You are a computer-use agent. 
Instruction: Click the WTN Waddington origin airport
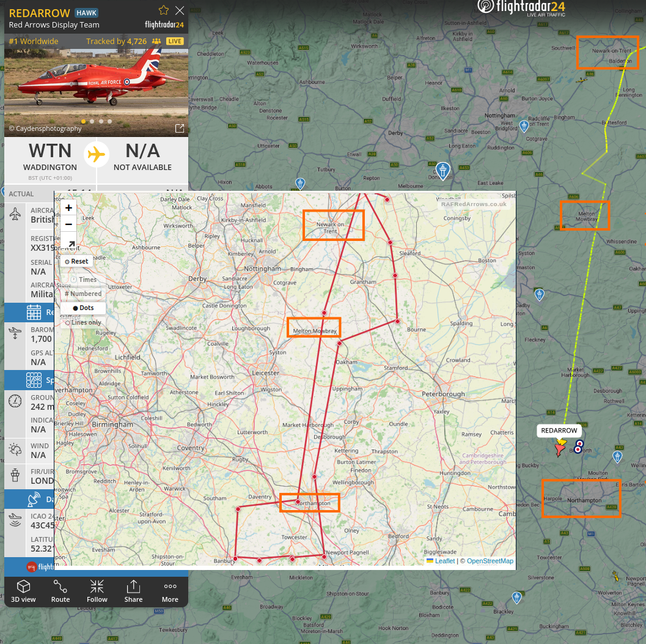pos(50,157)
